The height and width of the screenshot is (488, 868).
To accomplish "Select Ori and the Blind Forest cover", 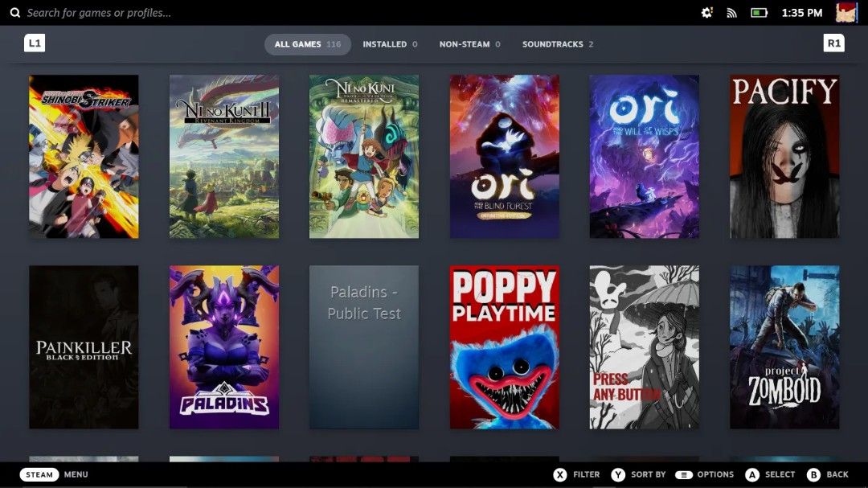I will 504,157.
